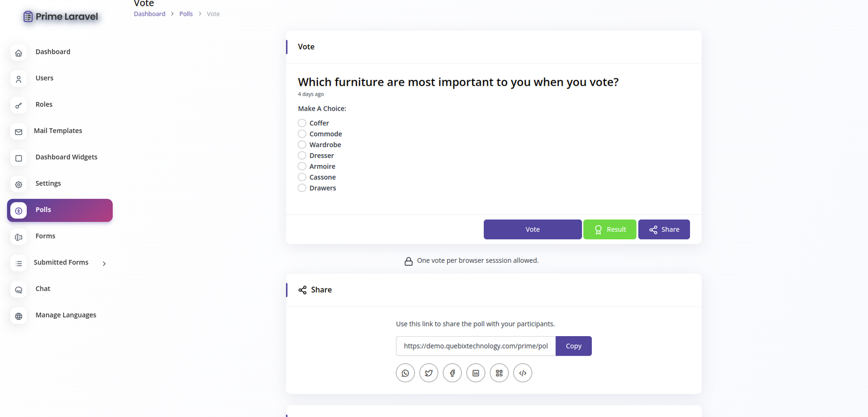Click the Polls breadcrumb link
This screenshot has width=868, height=417.
point(186,14)
